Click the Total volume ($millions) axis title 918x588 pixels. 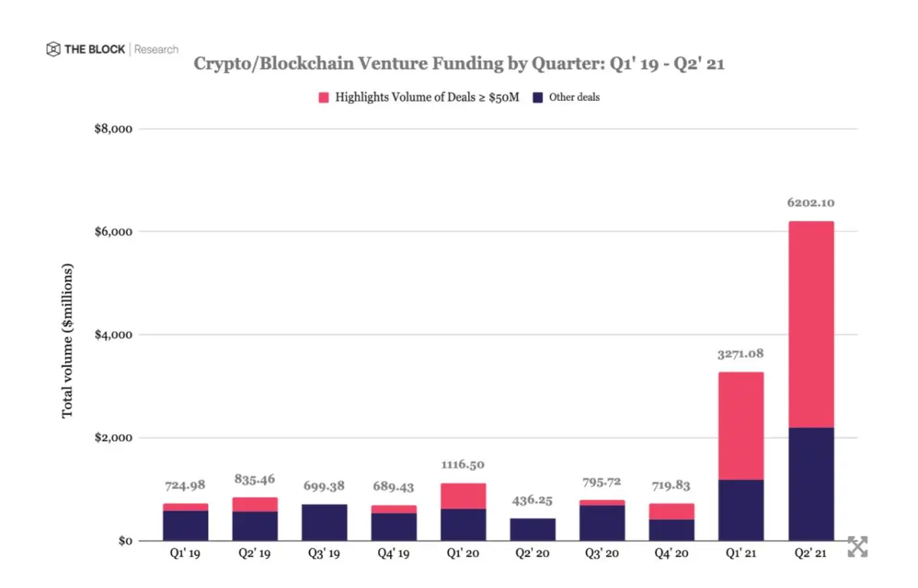pos(67,341)
